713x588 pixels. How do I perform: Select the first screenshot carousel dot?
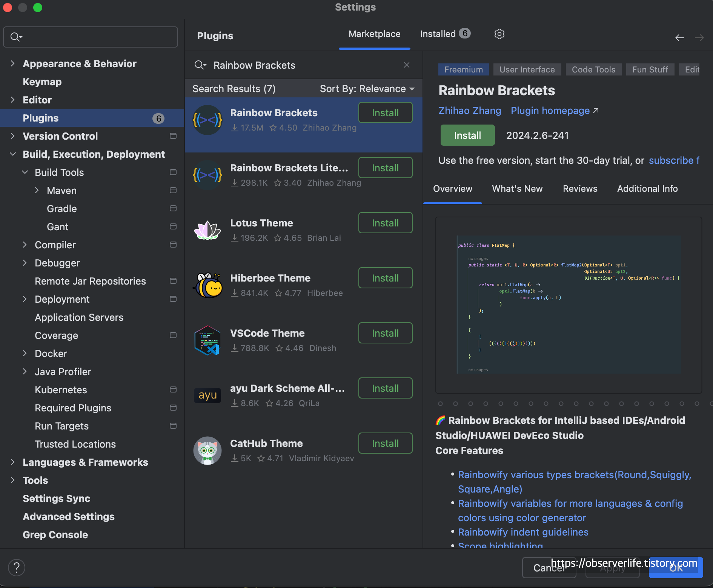point(440,403)
